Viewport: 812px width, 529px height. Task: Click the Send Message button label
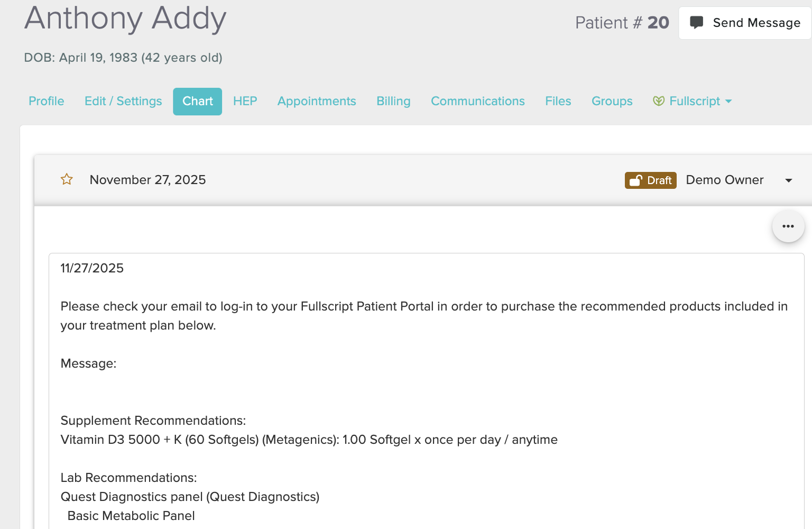pyautogui.click(x=756, y=23)
